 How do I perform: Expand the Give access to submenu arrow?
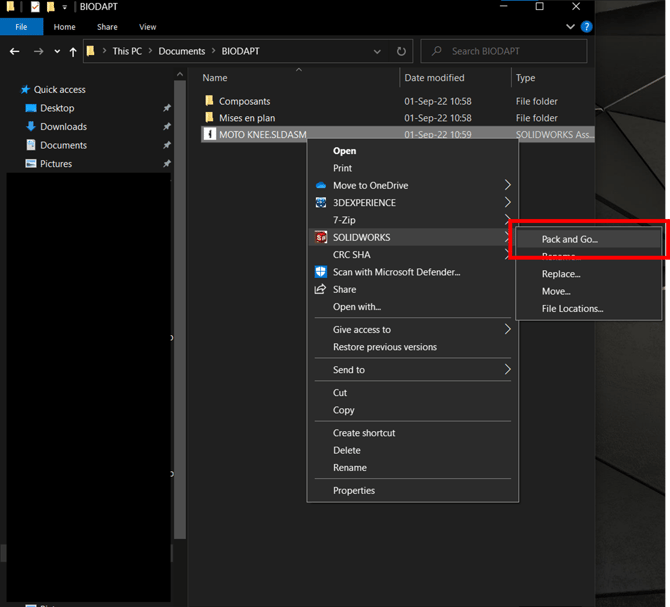click(x=507, y=329)
